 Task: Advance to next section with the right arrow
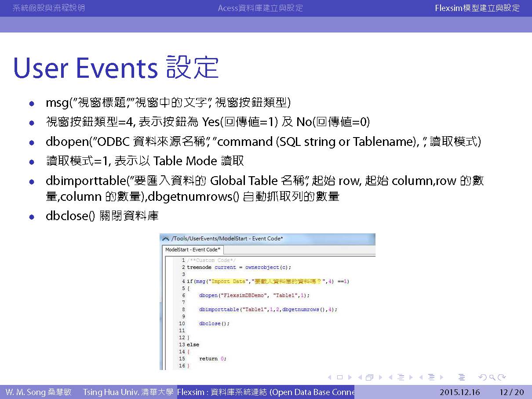[x=441, y=377]
